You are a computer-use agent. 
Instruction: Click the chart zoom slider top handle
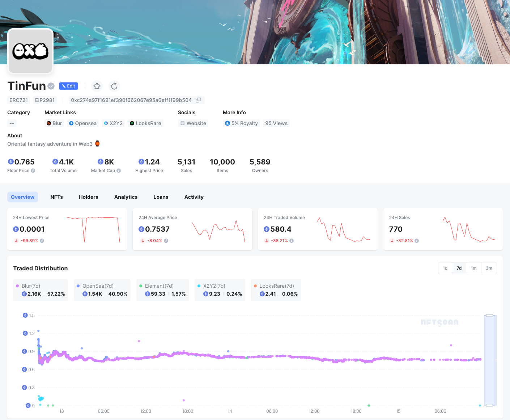[489, 316]
